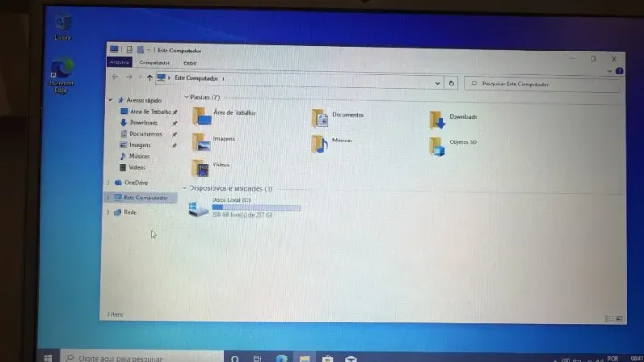Open Task View on the taskbar
Image resolution: width=644 pixels, height=362 pixels.
coord(258,358)
